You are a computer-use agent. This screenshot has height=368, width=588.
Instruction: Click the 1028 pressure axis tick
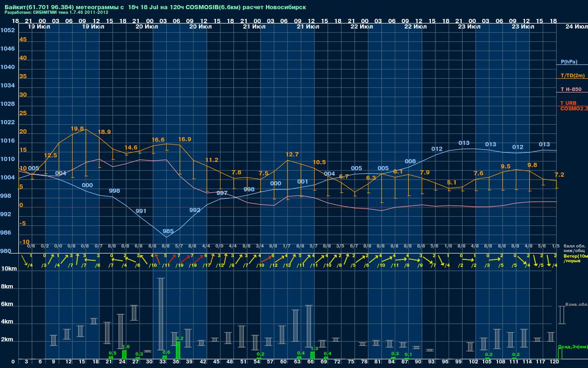pyautogui.click(x=8, y=103)
